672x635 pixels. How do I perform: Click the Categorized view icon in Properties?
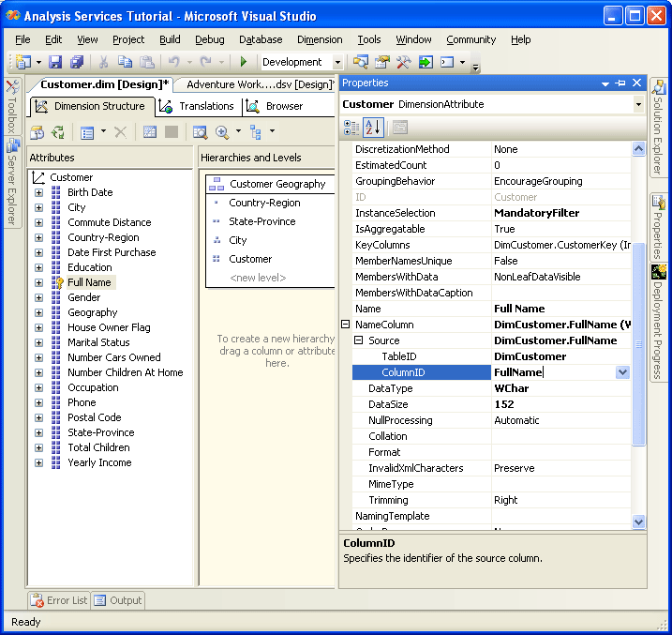click(351, 127)
